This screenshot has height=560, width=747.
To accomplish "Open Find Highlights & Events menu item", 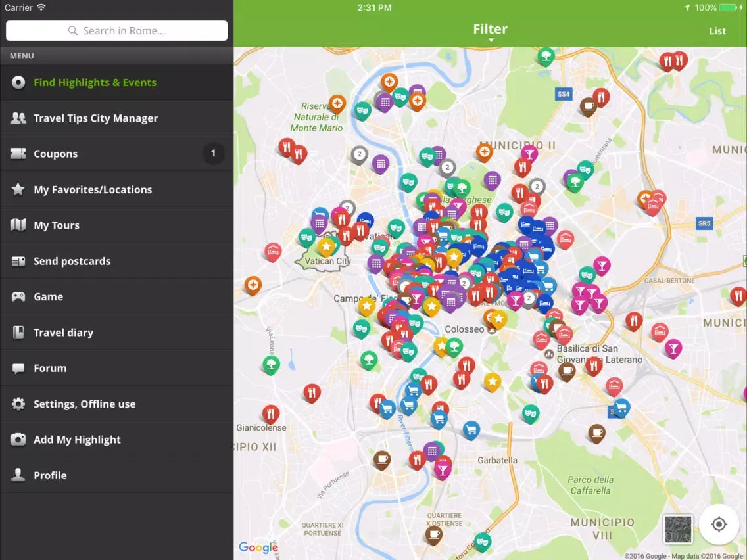I will [x=117, y=82].
